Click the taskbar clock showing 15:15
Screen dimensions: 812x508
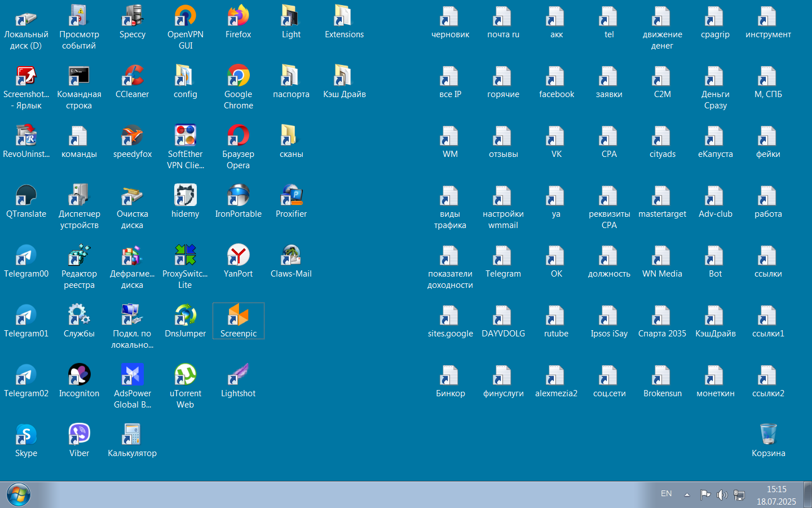pyautogui.click(x=776, y=495)
